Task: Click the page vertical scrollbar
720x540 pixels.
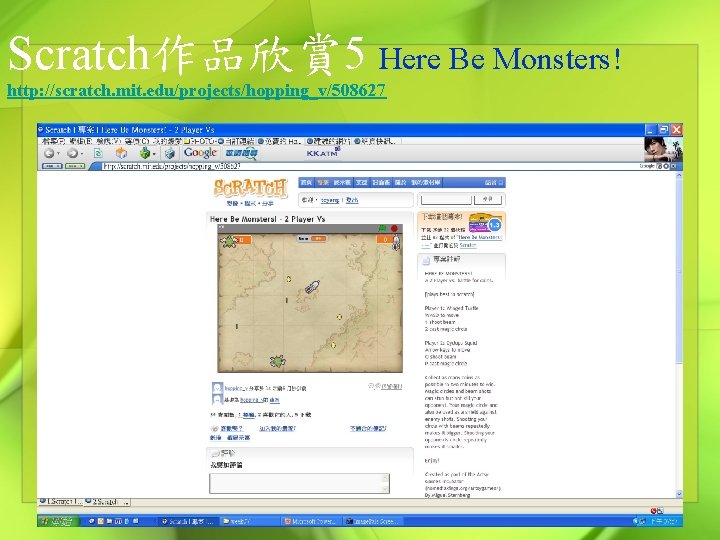Action: (x=679, y=335)
